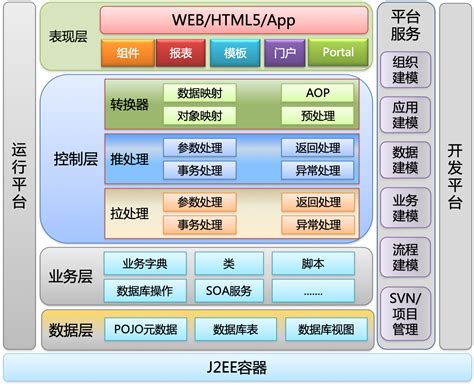
Task: Click the J2EE容器 bottom bar
Action: pyautogui.click(x=237, y=367)
